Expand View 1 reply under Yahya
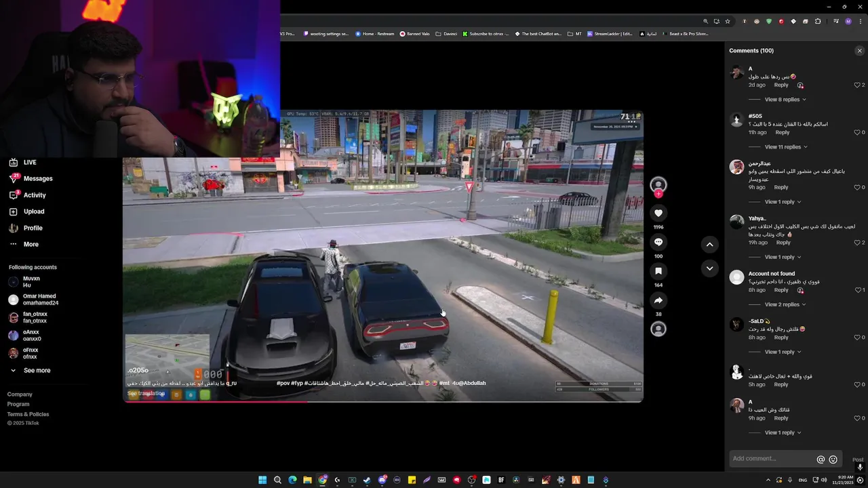868x488 pixels. click(783, 258)
